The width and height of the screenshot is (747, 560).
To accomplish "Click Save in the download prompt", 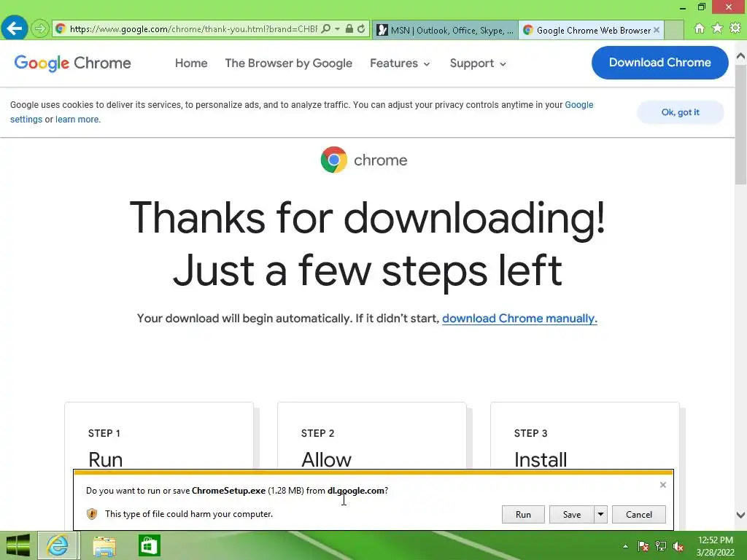I will (x=572, y=514).
